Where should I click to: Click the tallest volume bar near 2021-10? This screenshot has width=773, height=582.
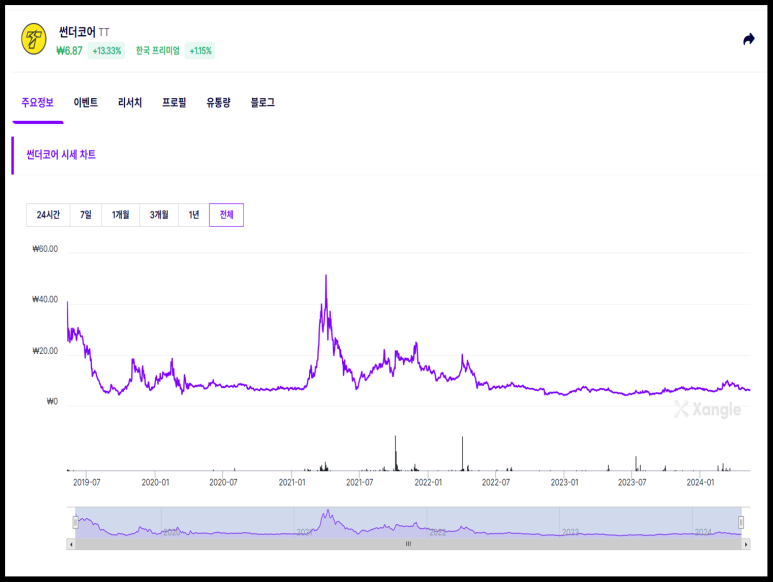click(395, 453)
